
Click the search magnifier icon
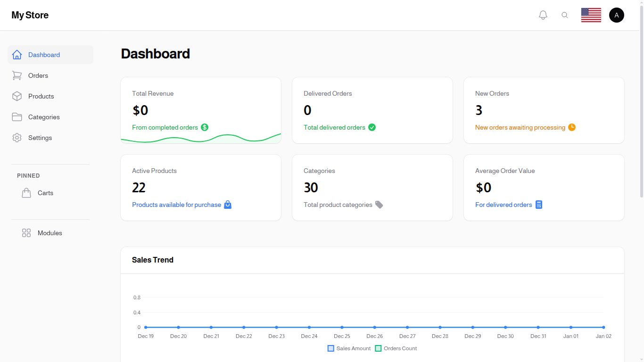pos(565,15)
